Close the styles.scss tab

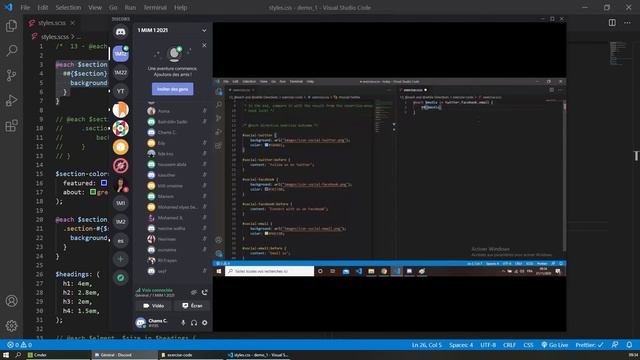click(x=72, y=23)
